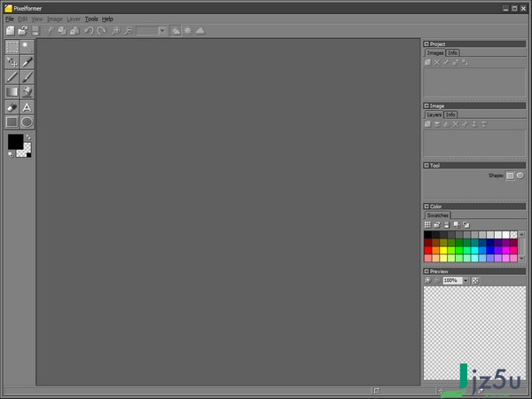The width and height of the screenshot is (532, 399).
Task: Click the Cut scissors toolbar icon
Action: [x=50, y=31]
